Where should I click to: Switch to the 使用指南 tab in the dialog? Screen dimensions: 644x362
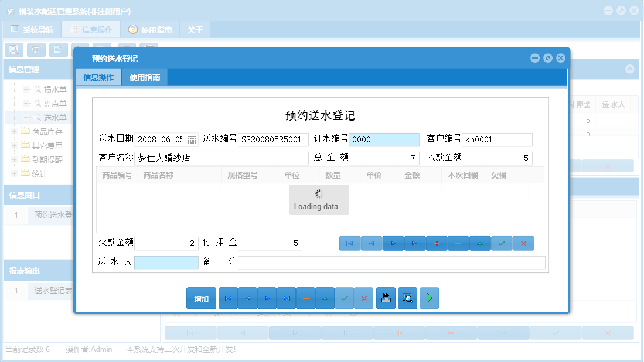point(144,77)
